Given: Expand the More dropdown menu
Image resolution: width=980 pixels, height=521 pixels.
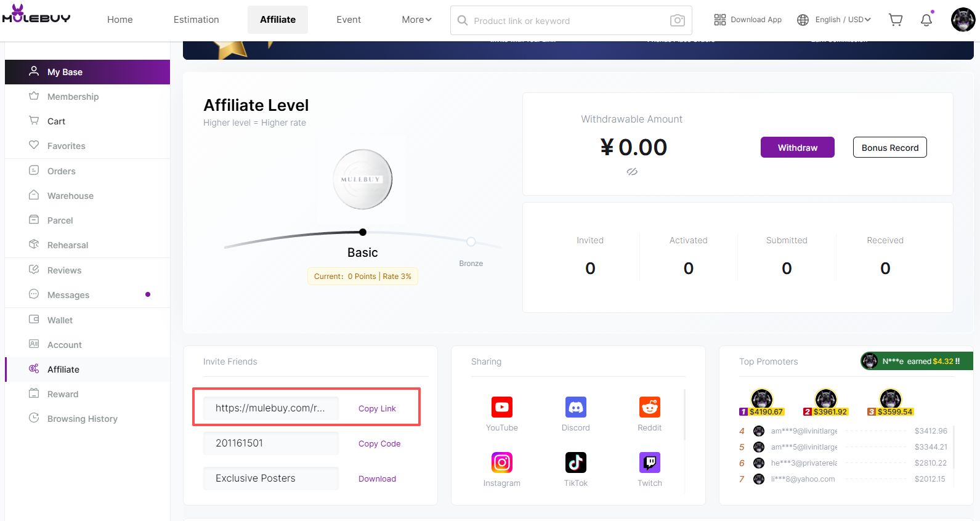Looking at the screenshot, I should (x=416, y=20).
